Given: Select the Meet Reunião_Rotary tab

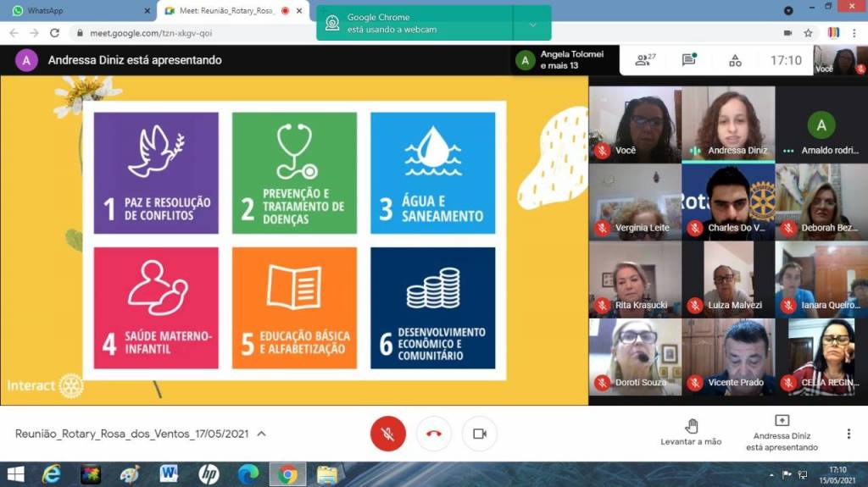Looking at the screenshot, I should pyautogui.click(x=229, y=11).
